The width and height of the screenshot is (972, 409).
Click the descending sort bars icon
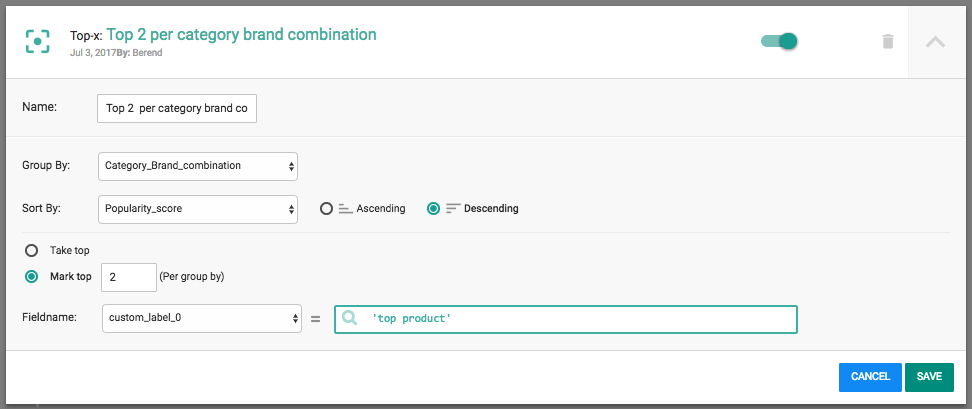[453, 209]
